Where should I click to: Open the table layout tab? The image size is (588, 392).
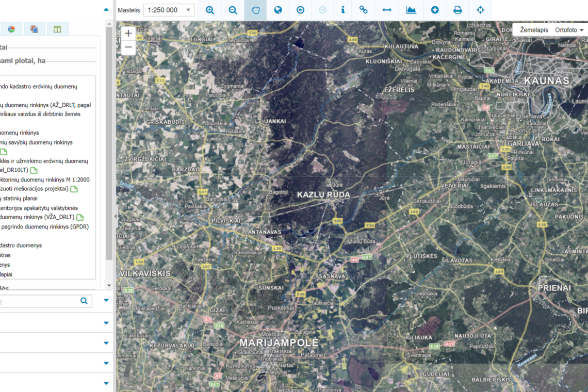click(57, 29)
